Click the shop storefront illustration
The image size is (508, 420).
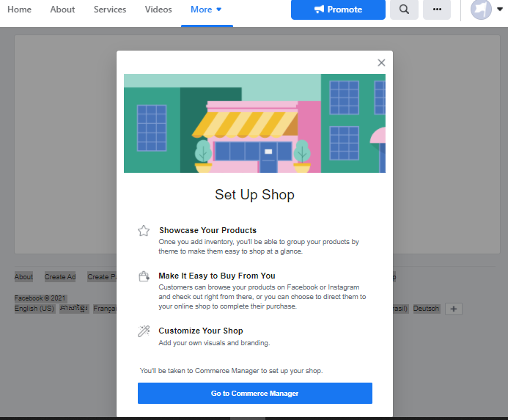[254, 123]
